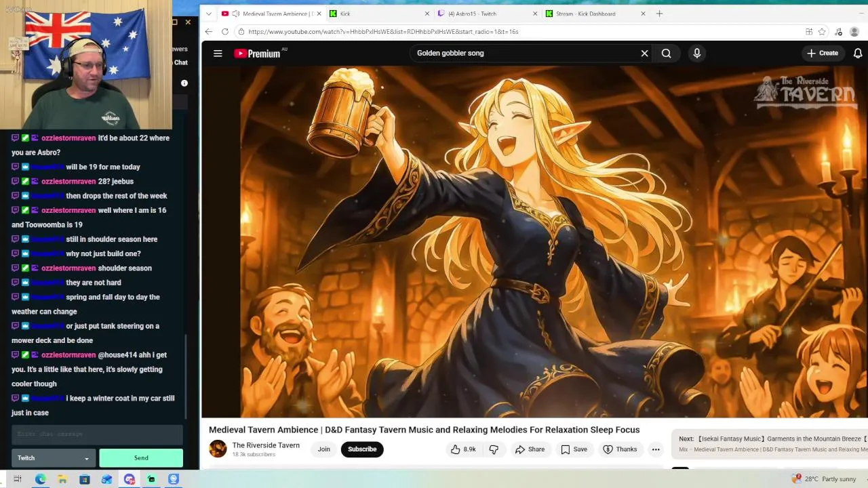
Task: Bookmark this page with star icon
Action: 822,31
